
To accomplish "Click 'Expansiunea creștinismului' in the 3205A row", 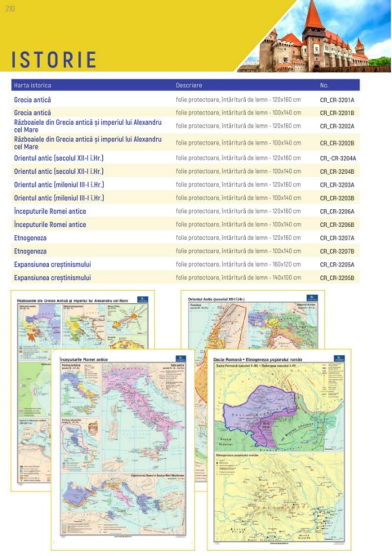I will (x=52, y=265).
